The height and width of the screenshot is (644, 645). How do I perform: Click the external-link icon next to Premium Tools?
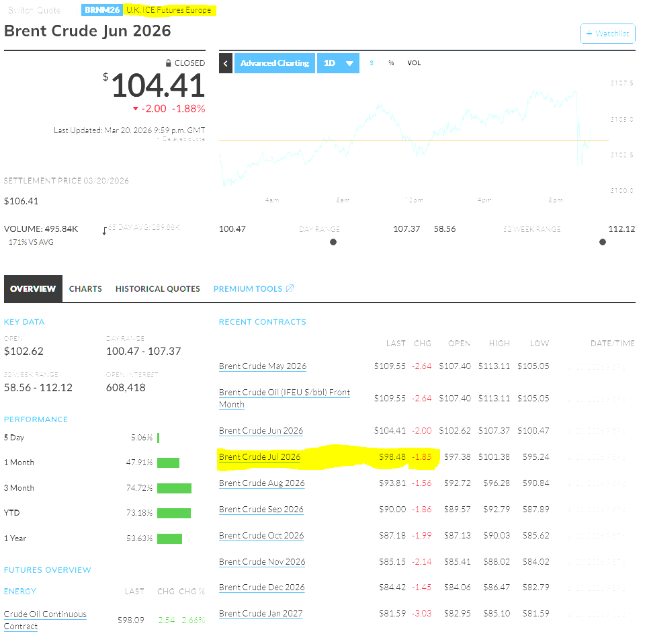[290, 289]
